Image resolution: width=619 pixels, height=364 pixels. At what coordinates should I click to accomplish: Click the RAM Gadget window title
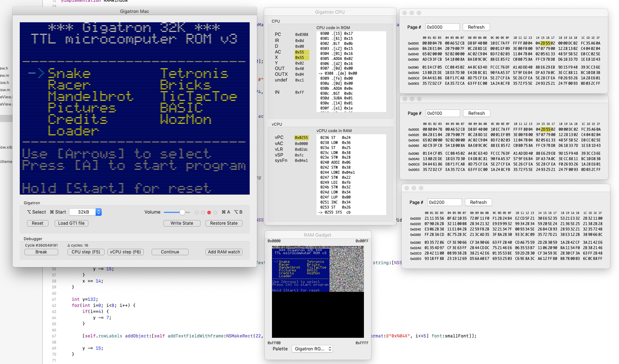tap(318, 235)
